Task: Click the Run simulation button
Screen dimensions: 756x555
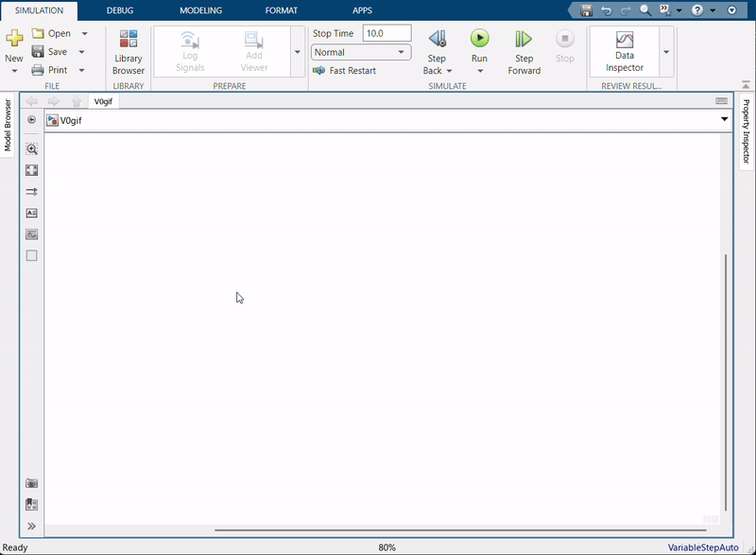Action: click(x=479, y=39)
